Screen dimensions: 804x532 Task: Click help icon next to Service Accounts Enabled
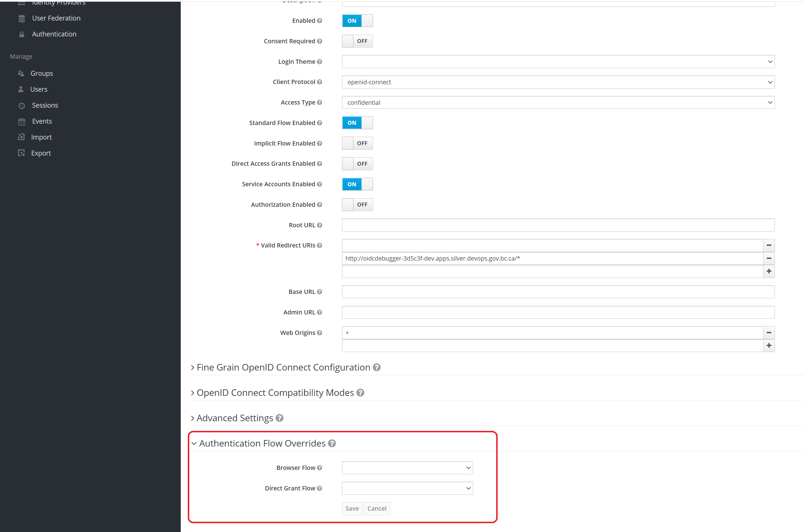click(x=319, y=184)
